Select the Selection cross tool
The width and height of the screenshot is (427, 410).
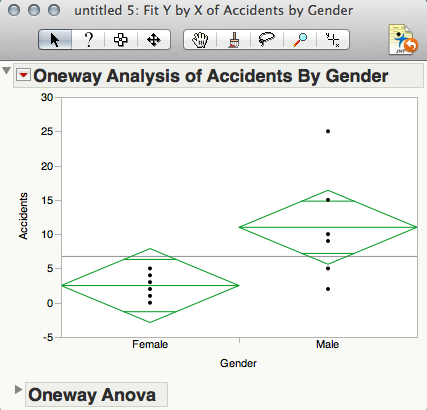tap(121, 40)
